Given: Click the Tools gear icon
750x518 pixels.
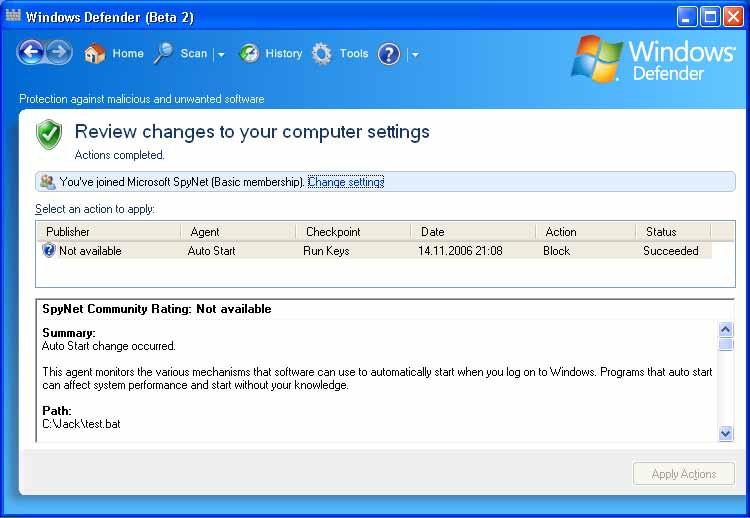Looking at the screenshot, I should pyautogui.click(x=322, y=54).
